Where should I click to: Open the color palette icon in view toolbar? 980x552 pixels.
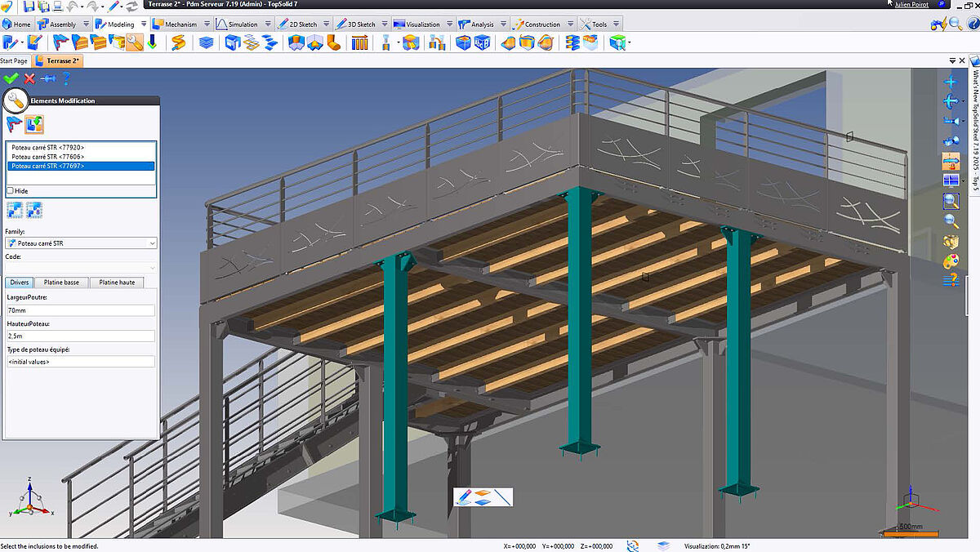951,261
